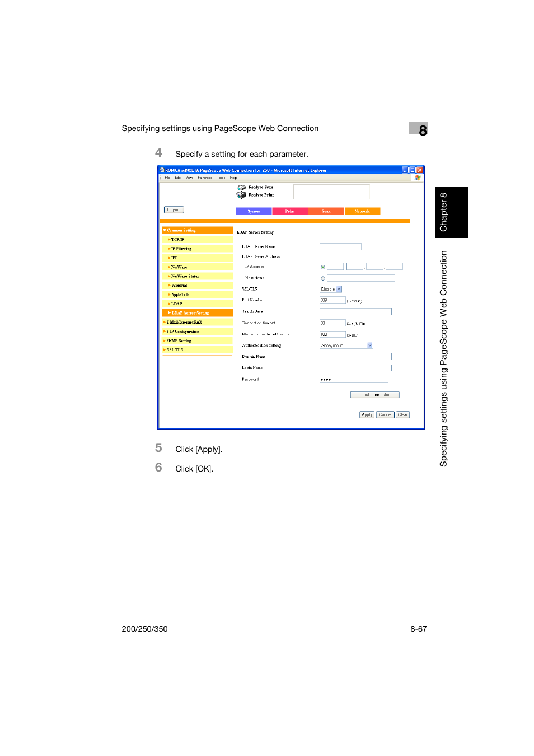Focus the Port Number field
534x756 pixels.
332,301
